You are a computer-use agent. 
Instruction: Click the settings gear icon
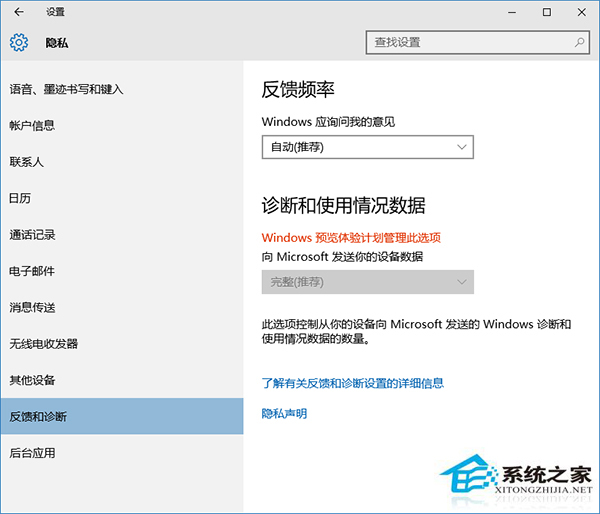pyautogui.click(x=19, y=42)
